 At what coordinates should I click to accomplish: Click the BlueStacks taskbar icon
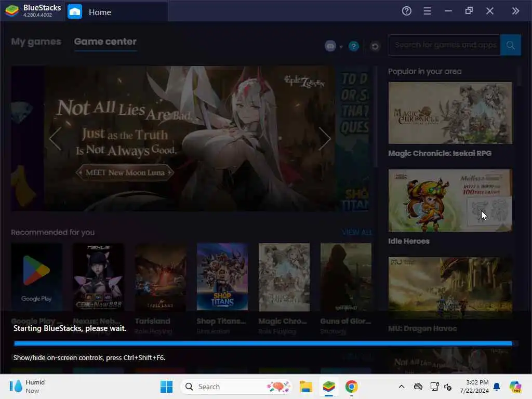[x=328, y=387]
